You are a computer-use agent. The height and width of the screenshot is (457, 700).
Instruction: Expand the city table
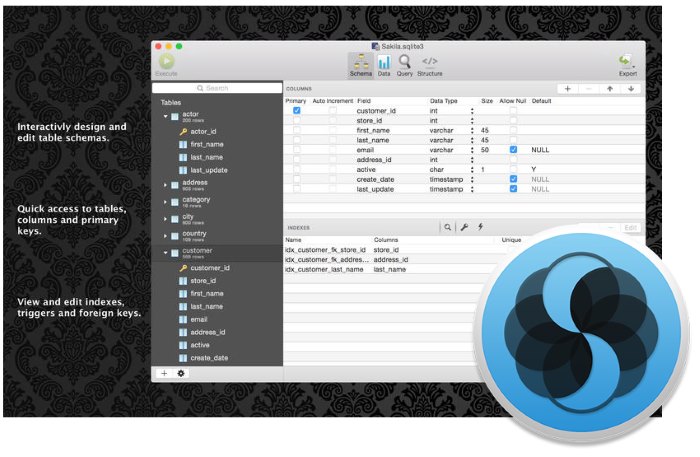(165, 219)
